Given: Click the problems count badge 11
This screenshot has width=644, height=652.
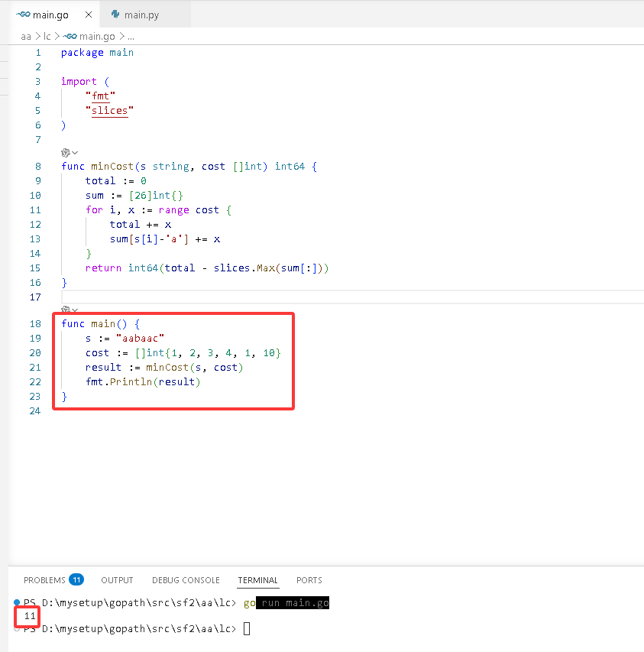Looking at the screenshot, I should pos(76,579).
